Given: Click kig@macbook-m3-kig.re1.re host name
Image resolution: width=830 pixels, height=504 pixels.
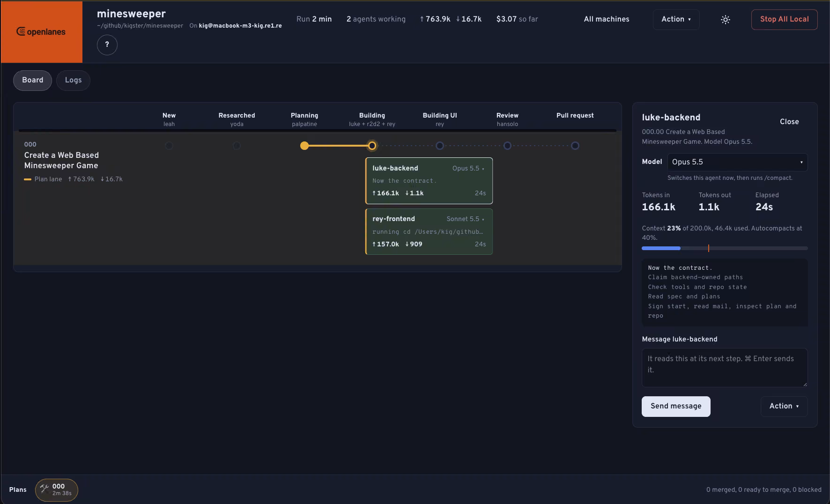Looking at the screenshot, I should click(240, 26).
